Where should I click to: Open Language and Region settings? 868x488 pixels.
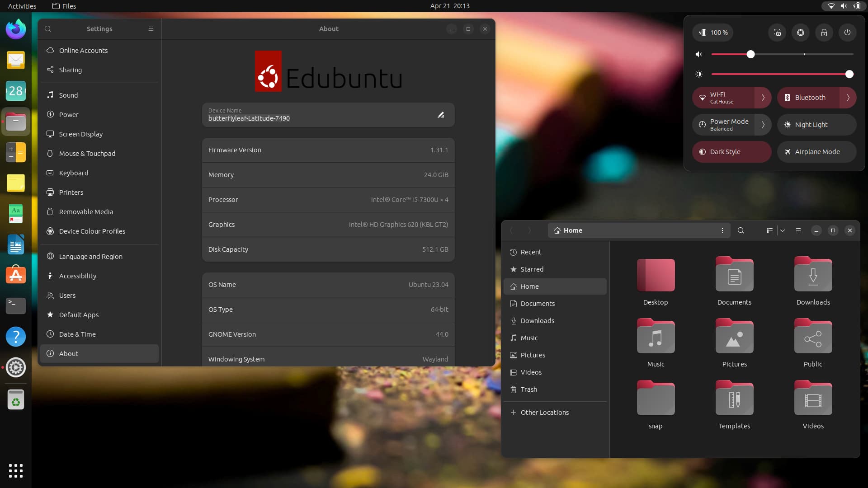coord(90,257)
